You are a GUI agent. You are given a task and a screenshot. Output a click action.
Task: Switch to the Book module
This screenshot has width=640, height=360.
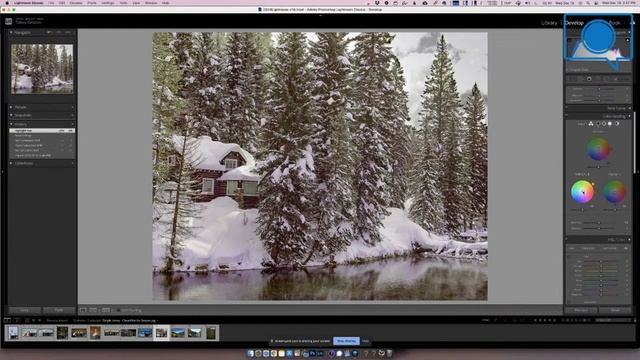[614, 23]
